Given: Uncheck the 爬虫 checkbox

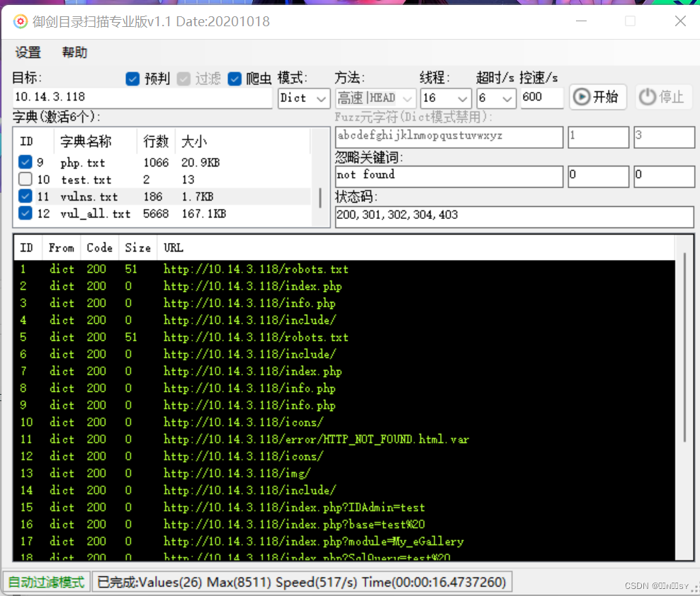Looking at the screenshot, I should click(235, 79).
